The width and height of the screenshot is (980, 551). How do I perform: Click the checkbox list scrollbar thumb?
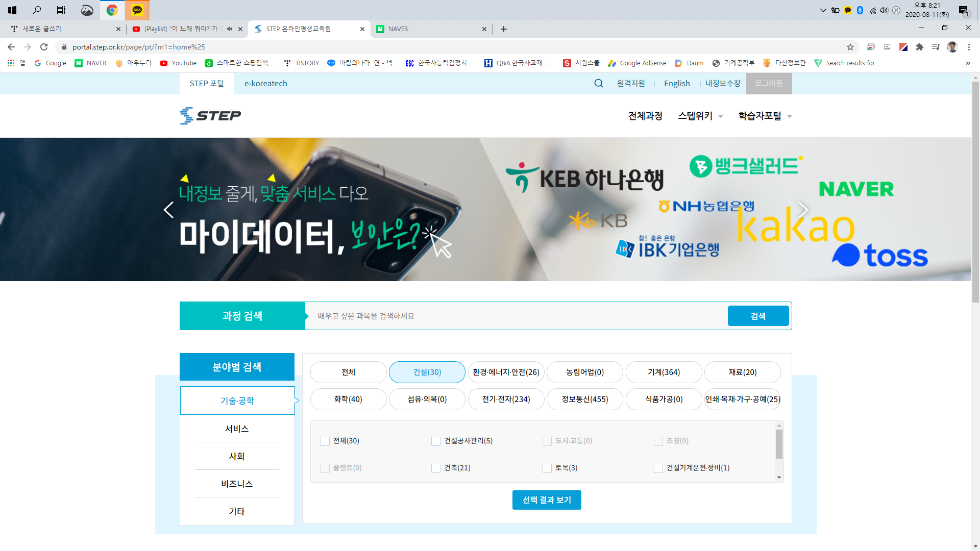[779, 444]
